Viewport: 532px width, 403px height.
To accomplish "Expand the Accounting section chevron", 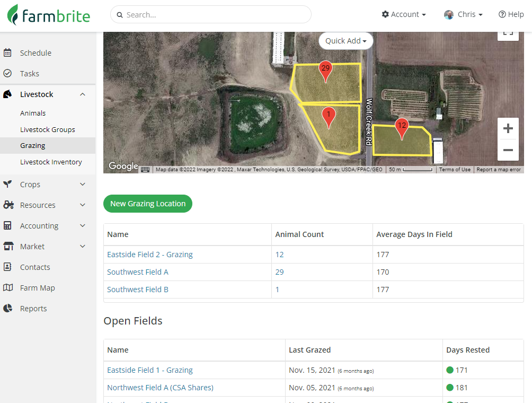I will (x=83, y=226).
